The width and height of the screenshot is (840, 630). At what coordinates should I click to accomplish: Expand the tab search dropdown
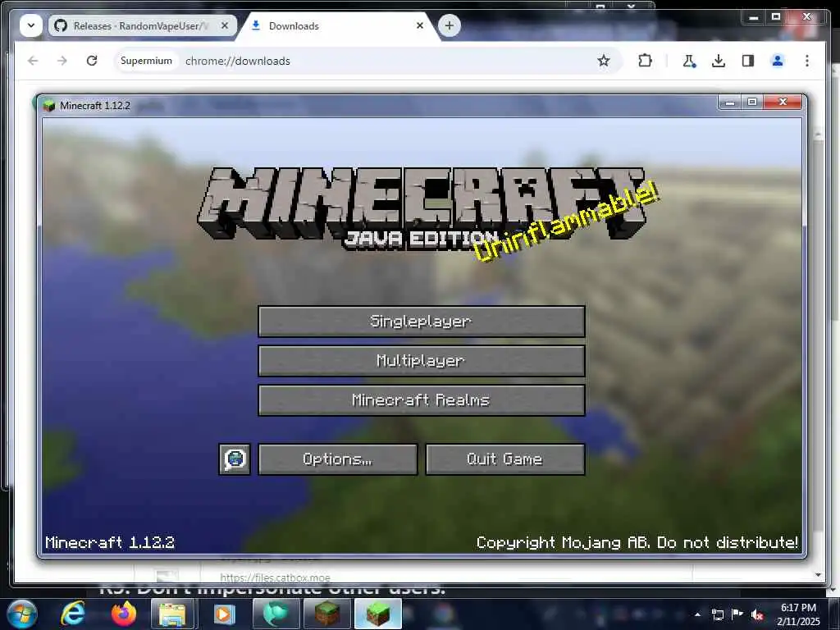tap(31, 25)
